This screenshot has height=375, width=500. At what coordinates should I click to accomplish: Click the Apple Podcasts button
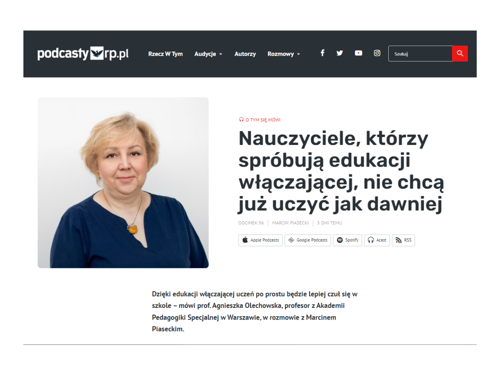260,240
